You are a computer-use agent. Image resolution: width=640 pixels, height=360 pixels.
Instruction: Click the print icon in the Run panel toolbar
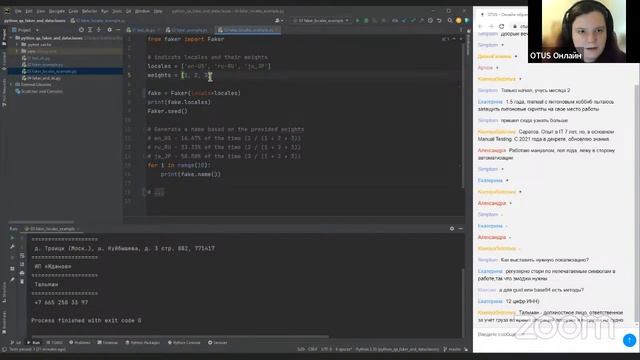click(x=22, y=273)
